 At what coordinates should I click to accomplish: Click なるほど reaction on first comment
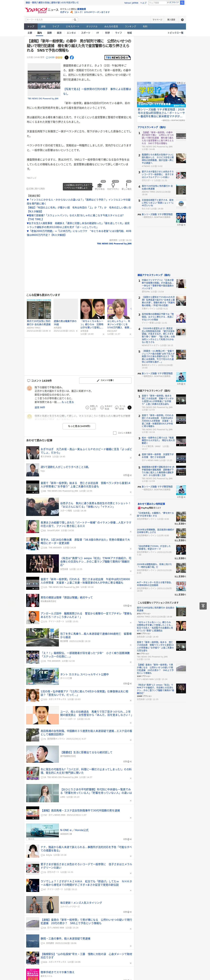[106, 408]
